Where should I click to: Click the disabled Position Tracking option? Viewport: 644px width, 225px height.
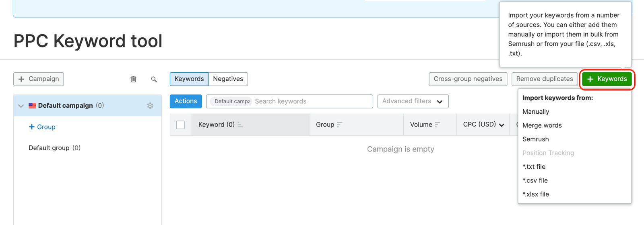(x=548, y=153)
